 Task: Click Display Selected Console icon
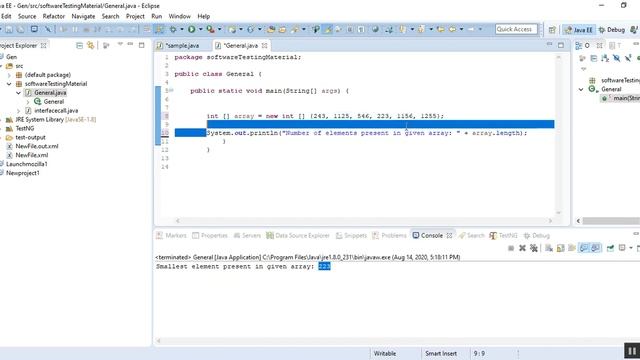tap(622, 248)
